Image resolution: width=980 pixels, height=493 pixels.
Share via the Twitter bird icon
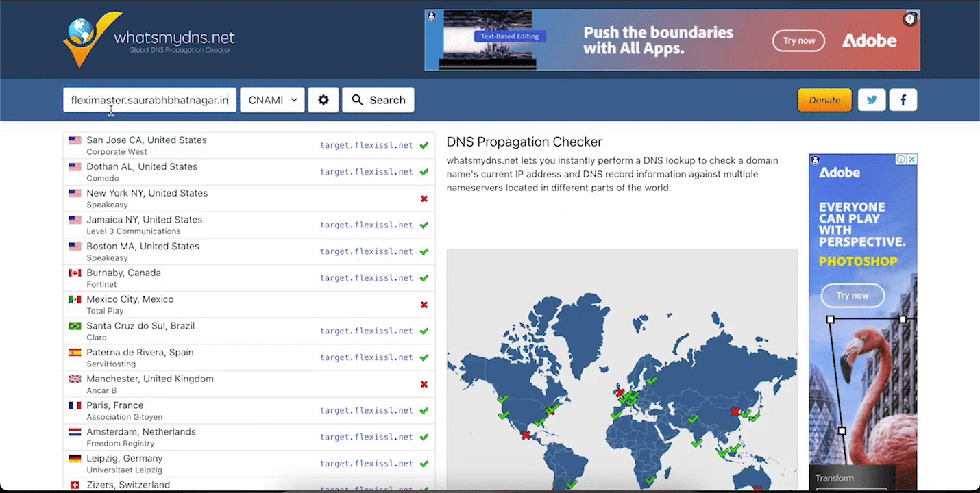click(x=872, y=100)
